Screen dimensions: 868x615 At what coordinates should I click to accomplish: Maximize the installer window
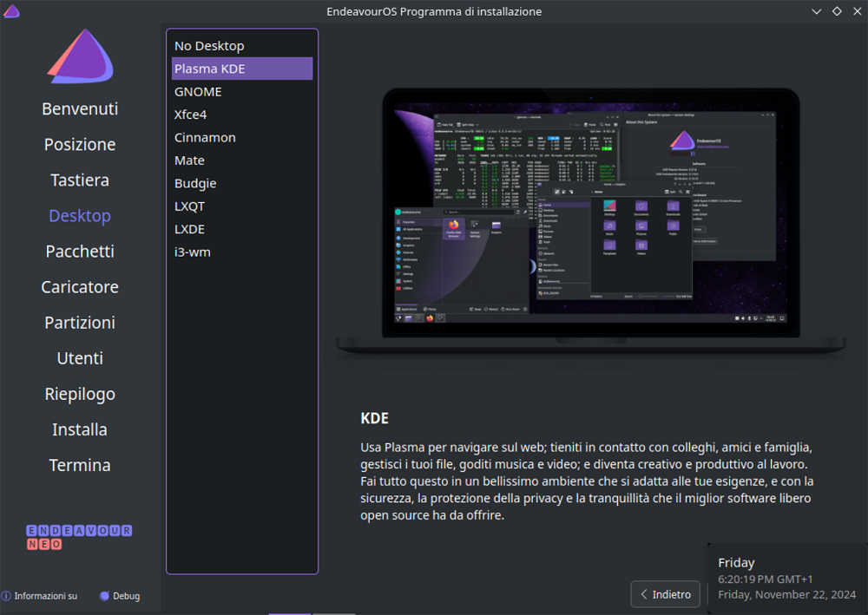(837, 11)
